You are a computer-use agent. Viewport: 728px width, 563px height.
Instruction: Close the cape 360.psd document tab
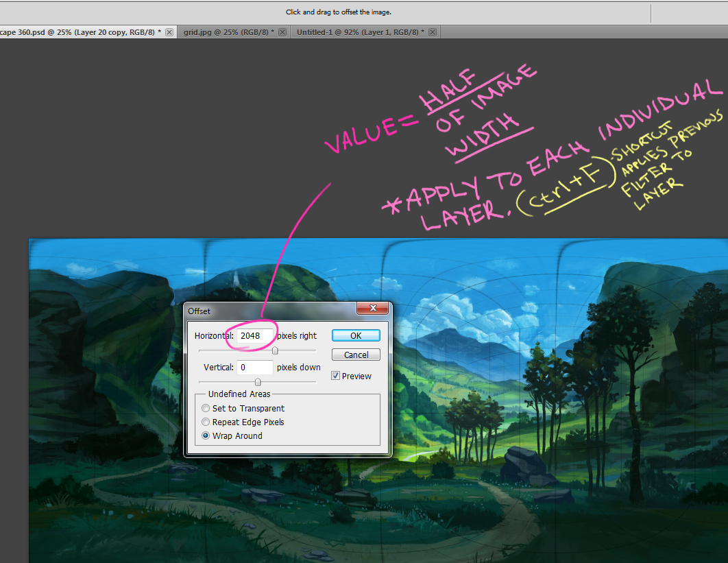coord(169,32)
